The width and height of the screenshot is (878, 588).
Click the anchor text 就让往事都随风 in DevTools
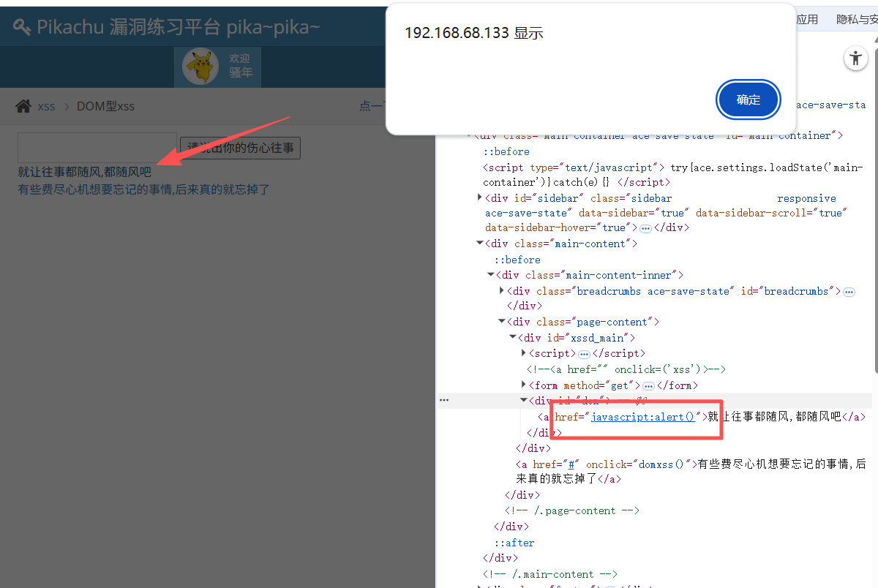pos(774,417)
